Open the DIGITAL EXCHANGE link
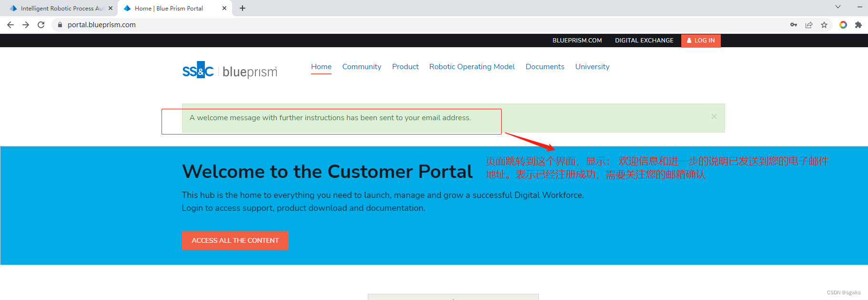Viewport: 868px width, 300px height. [644, 41]
